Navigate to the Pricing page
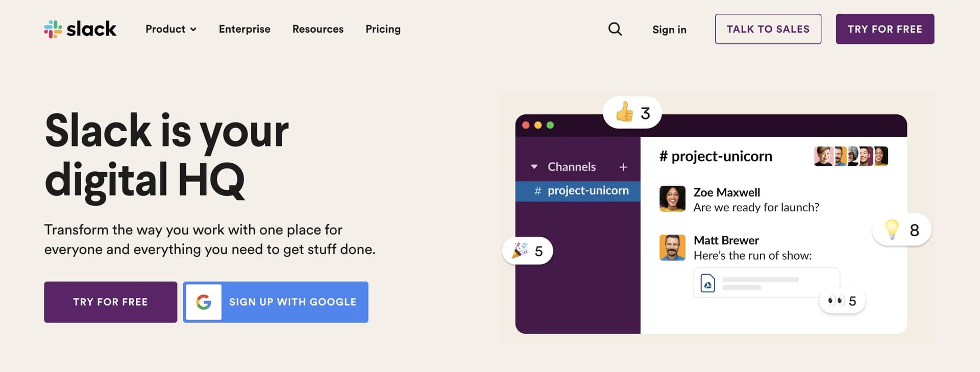980x372 pixels. tap(383, 29)
